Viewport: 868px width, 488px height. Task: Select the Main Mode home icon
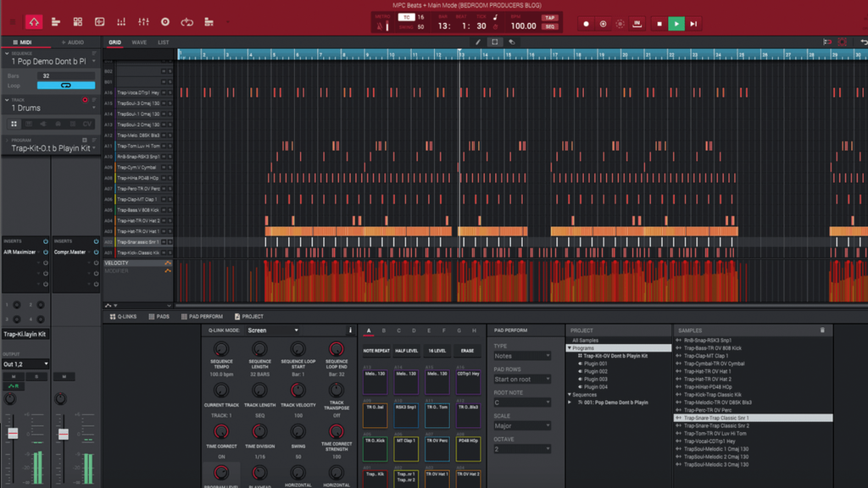click(x=34, y=21)
